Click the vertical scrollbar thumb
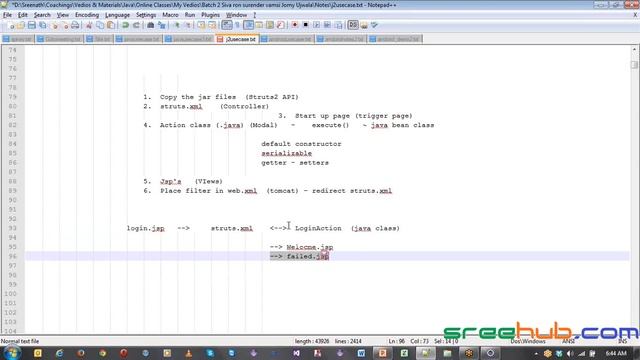Image resolution: width=640 pixels, height=360 pixels. (x=634, y=64)
